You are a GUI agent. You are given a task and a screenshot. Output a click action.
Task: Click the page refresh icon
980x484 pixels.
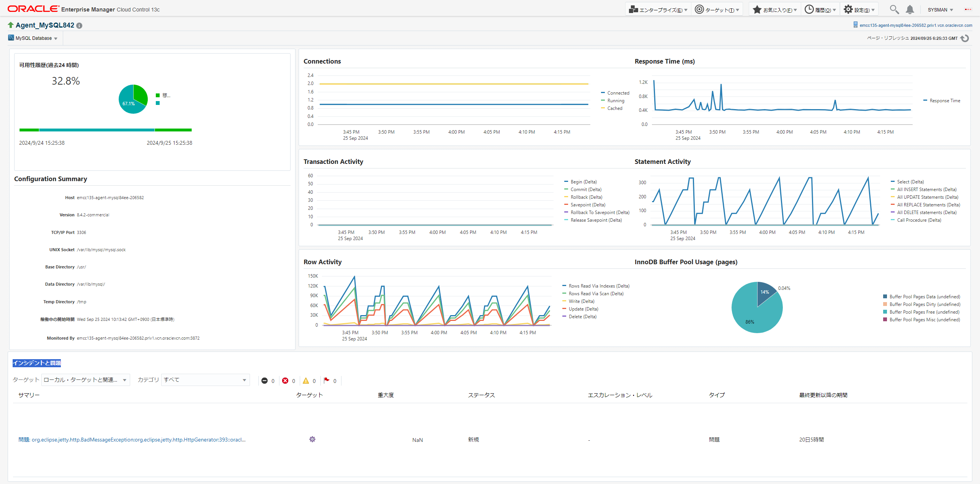[x=965, y=38]
